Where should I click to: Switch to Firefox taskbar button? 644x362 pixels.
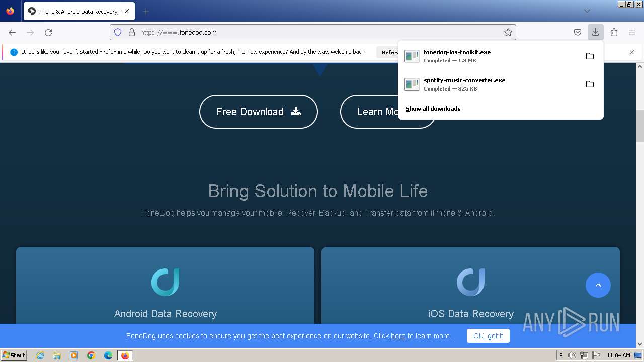(125, 355)
